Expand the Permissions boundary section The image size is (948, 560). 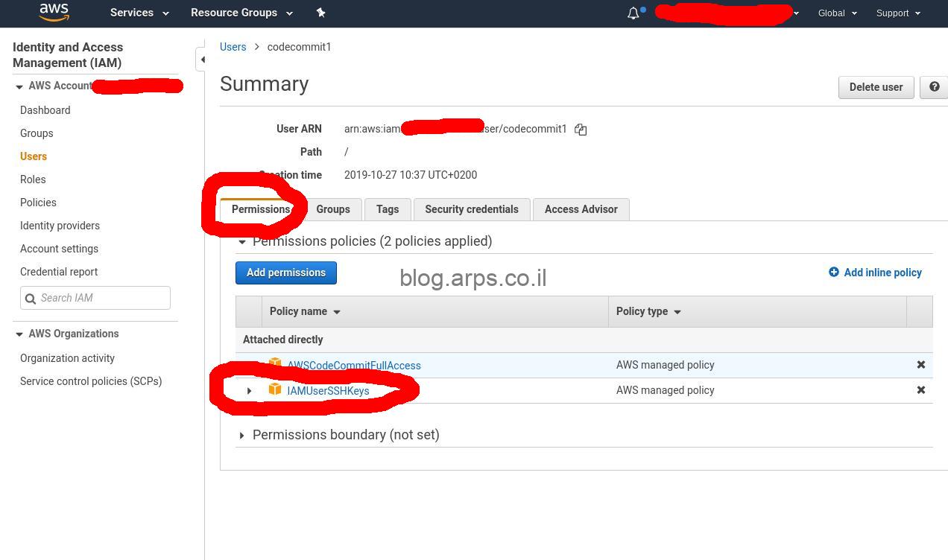click(241, 436)
